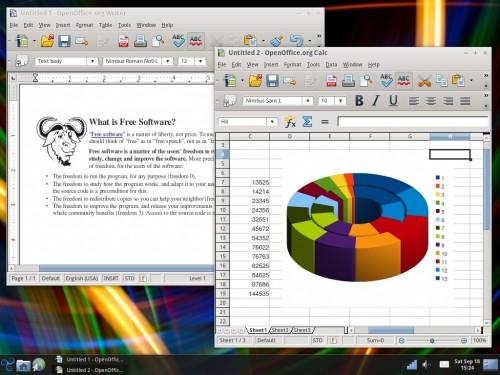Toggle INSRT mode in Writer status bar
The height and width of the screenshot is (375, 500).
pos(111,278)
